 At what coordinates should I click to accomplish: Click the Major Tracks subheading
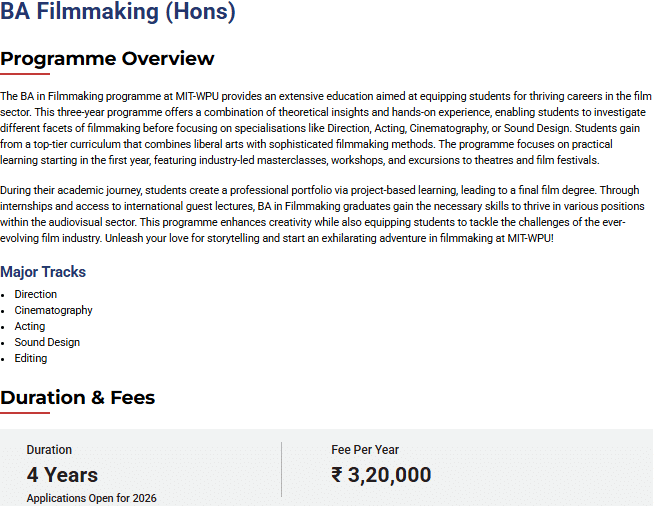point(43,272)
